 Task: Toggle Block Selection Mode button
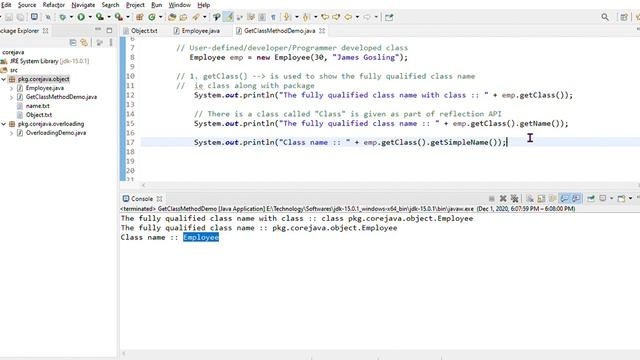(262, 17)
